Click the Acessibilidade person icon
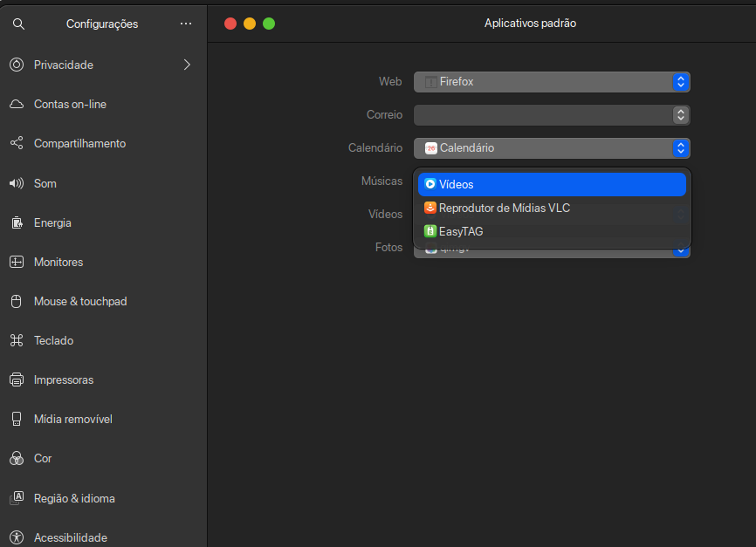This screenshot has height=547, width=756. pos(17,537)
